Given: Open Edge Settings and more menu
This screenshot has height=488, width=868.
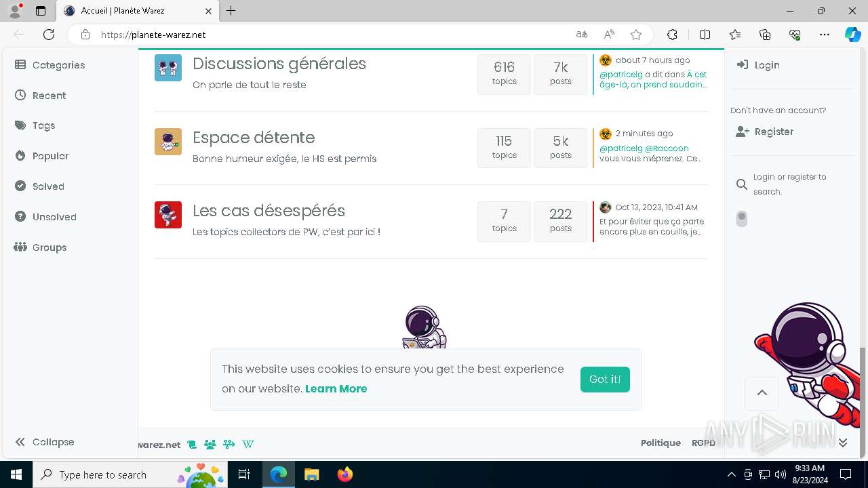Looking at the screenshot, I should click(x=825, y=35).
